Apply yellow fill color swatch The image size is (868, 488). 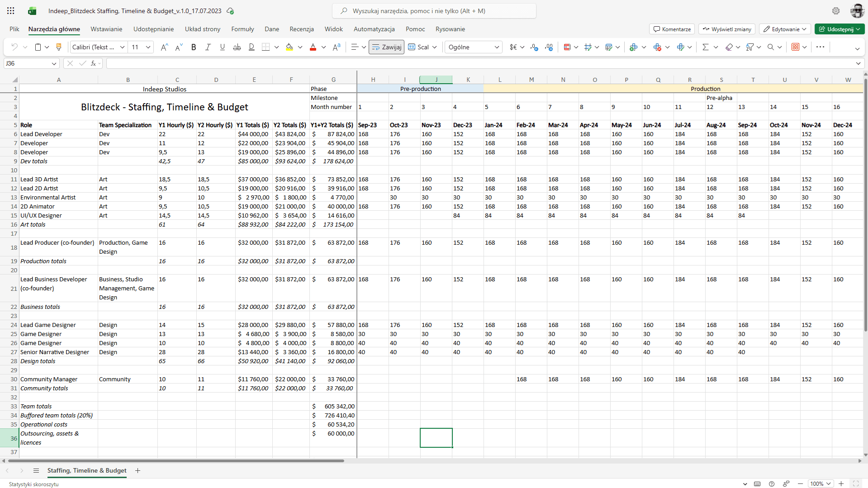pos(289,47)
